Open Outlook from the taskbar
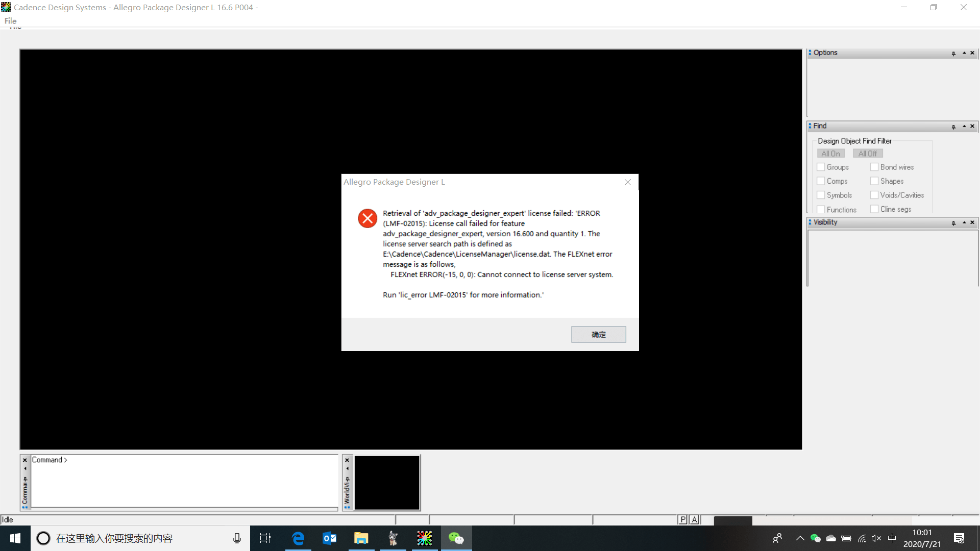This screenshot has height=551, width=980. (330, 538)
